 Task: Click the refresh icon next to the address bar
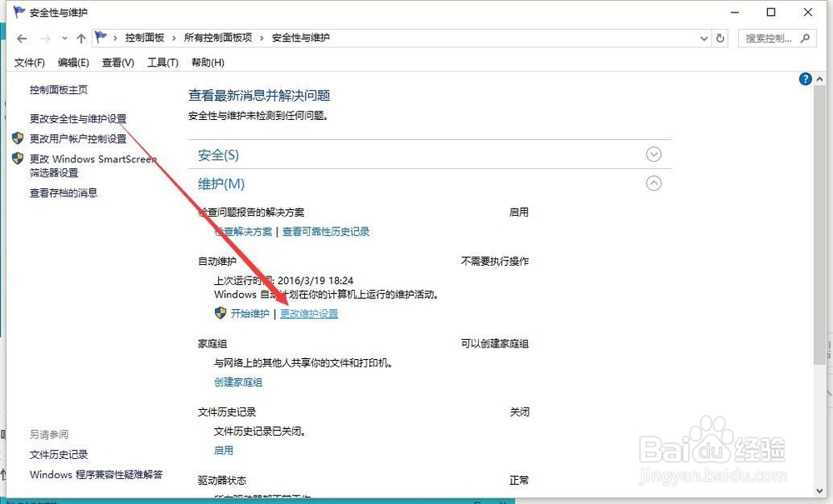coord(720,37)
